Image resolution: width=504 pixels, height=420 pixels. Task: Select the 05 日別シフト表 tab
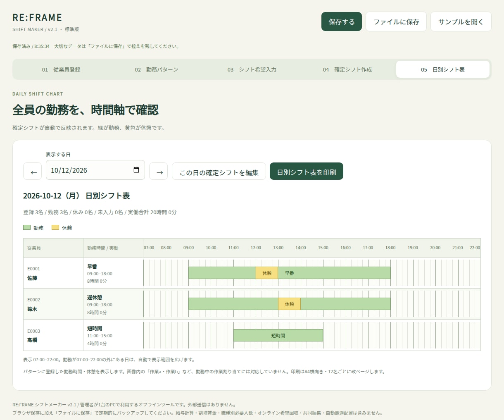click(x=443, y=69)
